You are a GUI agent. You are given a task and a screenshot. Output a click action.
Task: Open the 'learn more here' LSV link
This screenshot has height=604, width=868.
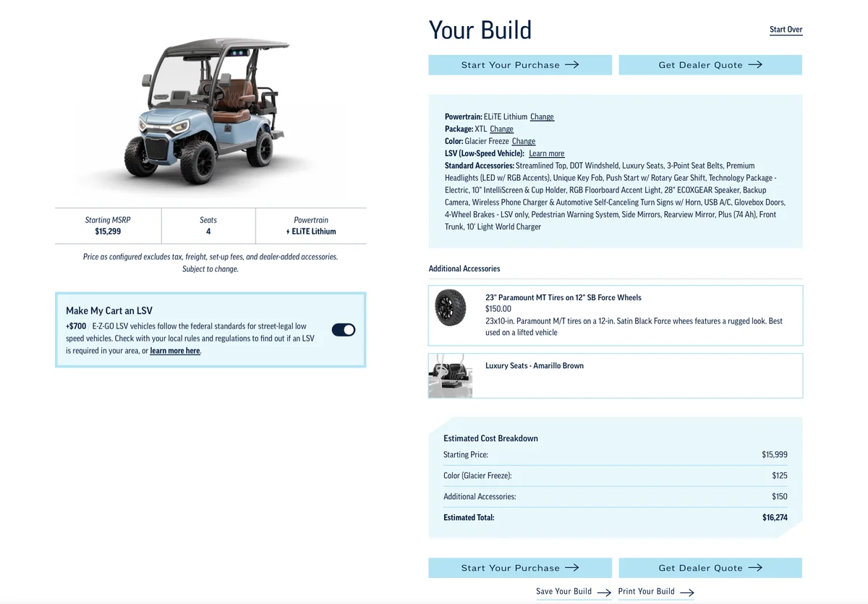(175, 351)
